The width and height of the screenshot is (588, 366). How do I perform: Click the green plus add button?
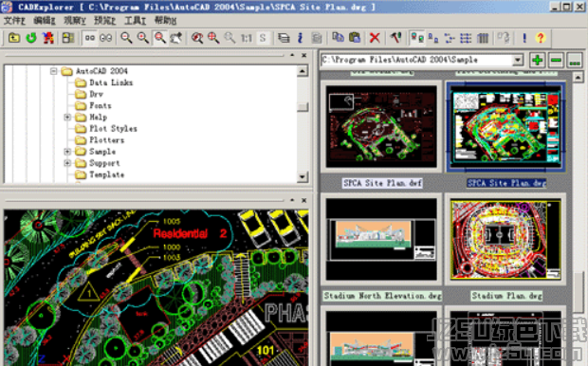(538, 60)
